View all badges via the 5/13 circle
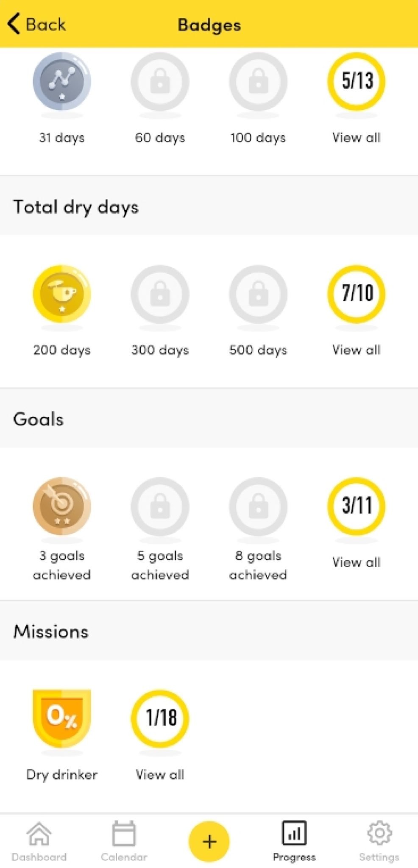418x868 pixels. pyautogui.click(x=357, y=81)
